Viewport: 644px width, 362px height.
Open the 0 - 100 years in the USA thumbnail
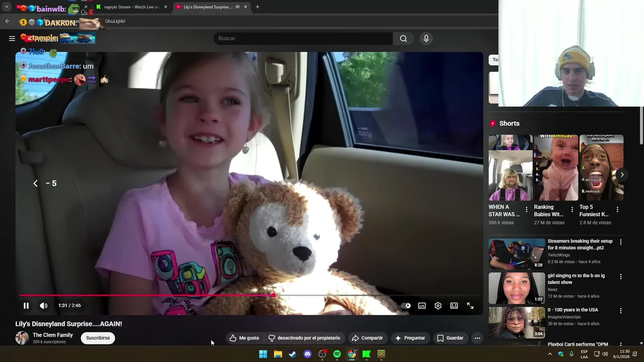coord(517,322)
